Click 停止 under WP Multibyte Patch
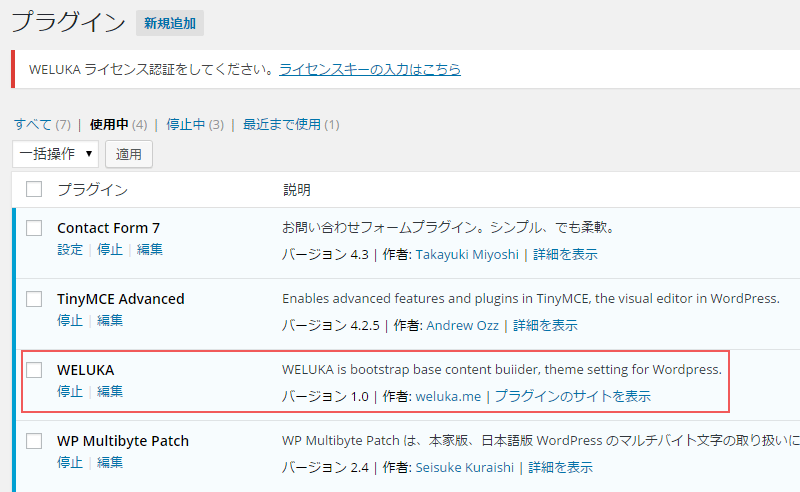 (70, 462)
